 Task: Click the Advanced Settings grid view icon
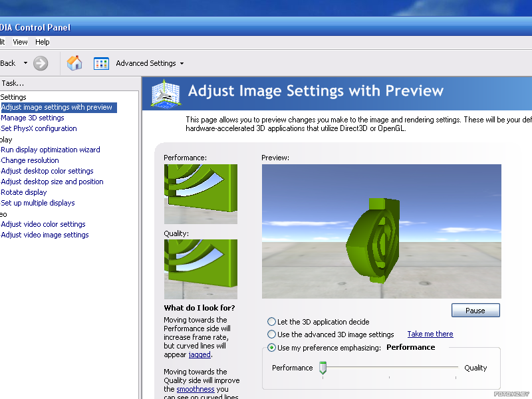pyautogui.click(x=101, y=63)
